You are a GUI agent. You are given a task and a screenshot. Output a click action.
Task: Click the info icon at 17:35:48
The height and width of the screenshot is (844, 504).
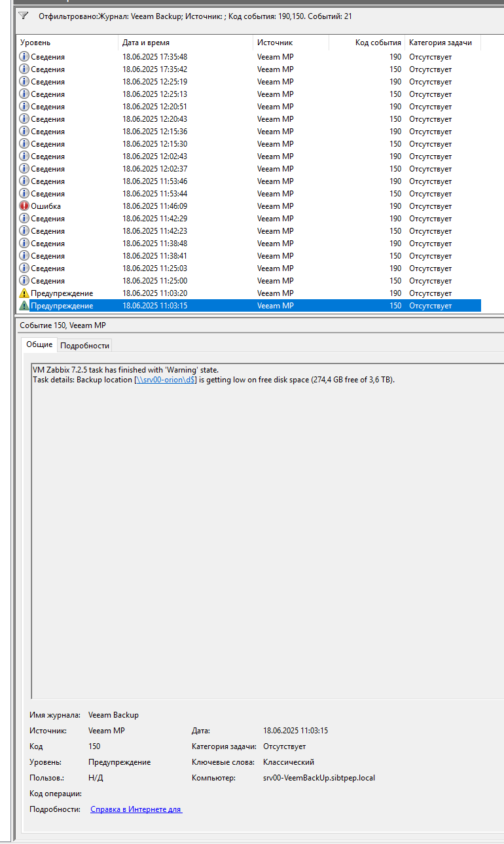(24, 57)
